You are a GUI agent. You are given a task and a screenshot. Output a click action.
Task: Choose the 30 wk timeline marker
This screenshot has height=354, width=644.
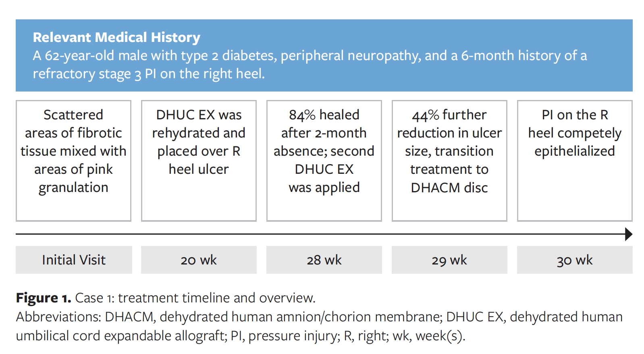(x=575, y=260)
